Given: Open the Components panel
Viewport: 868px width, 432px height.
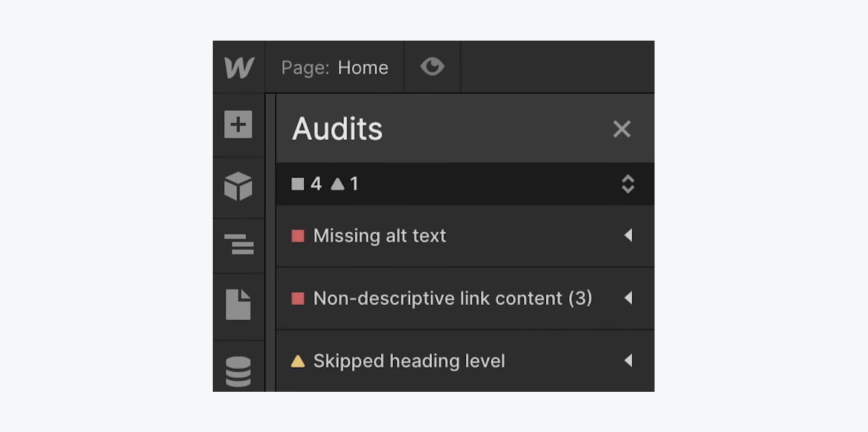Looking at the screenshot, I should click(238, 187).
